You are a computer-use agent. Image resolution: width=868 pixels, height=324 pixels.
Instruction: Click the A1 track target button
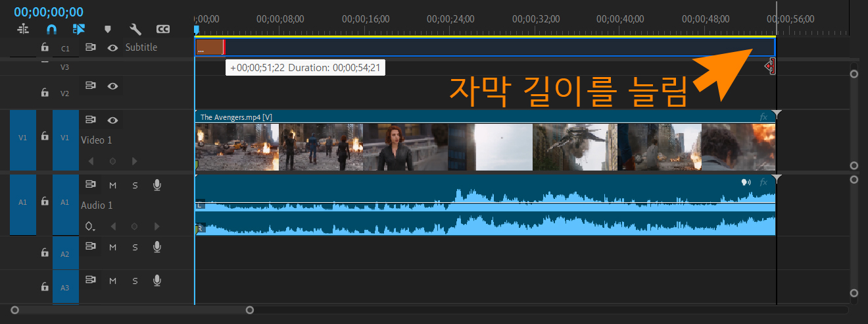[65, 203]
